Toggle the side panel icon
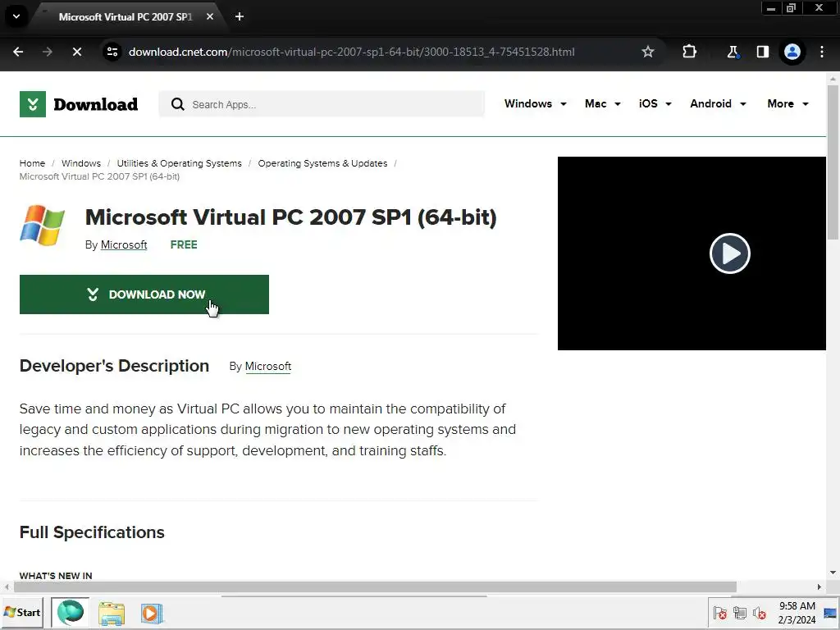The width and height of the screenshot is (840, 630). [762, 52]
